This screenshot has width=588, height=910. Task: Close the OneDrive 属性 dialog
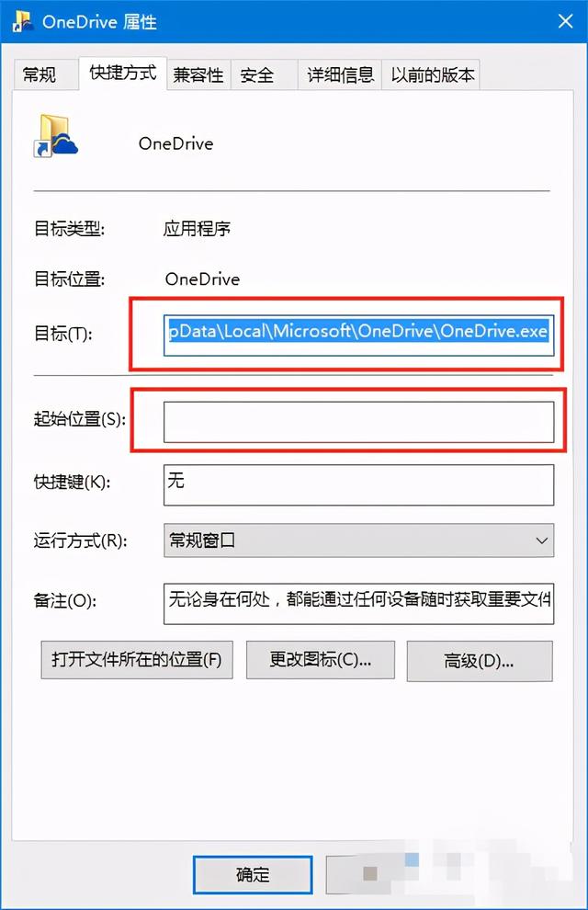(565, 21)
